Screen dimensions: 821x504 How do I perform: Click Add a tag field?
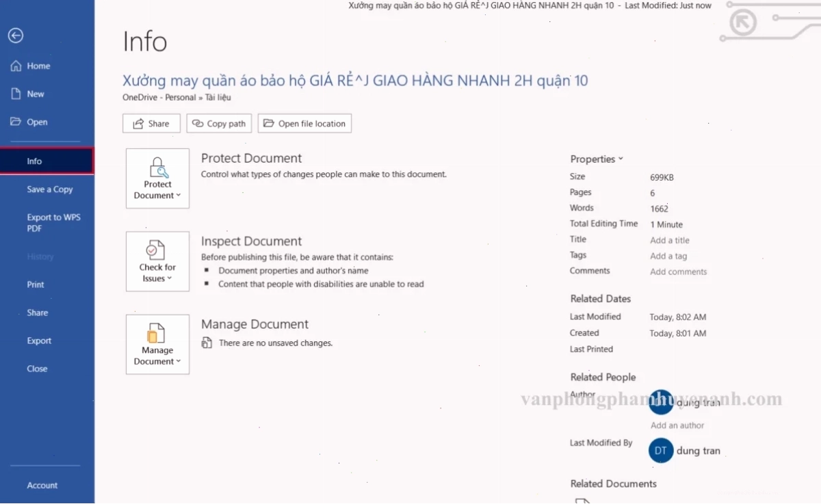click(x=668, y=256)
